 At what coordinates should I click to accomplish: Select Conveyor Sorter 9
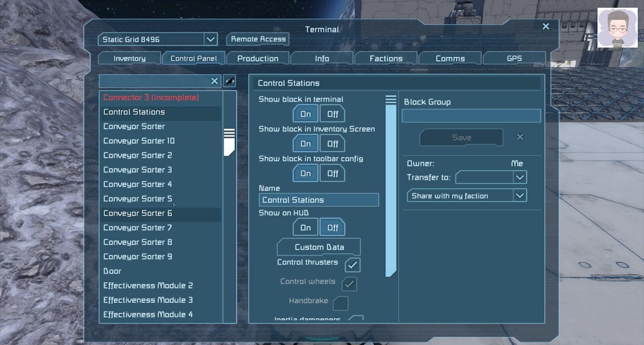point(160,257)
